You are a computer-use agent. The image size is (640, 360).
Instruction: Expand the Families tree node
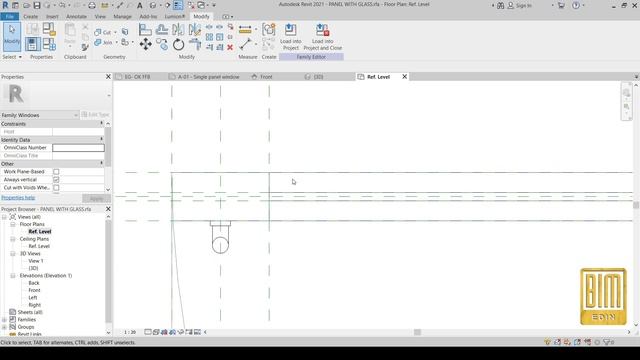pos(4,320)
